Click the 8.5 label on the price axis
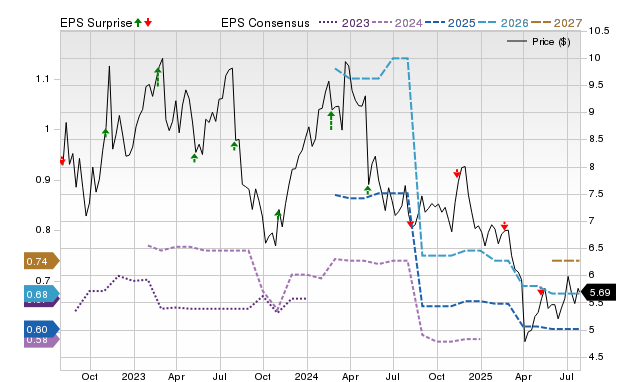This screenshot has width=640, height=382. [x=596, y=139]
